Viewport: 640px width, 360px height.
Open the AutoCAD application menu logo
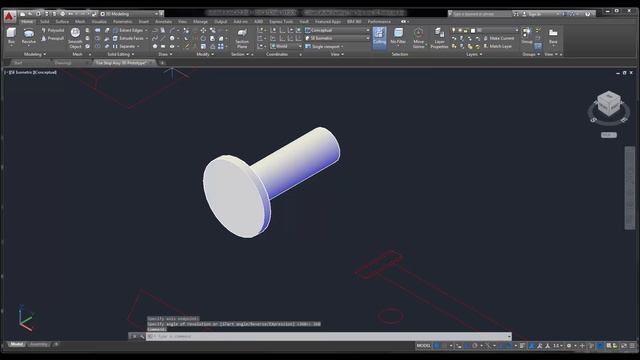(9, 16)
